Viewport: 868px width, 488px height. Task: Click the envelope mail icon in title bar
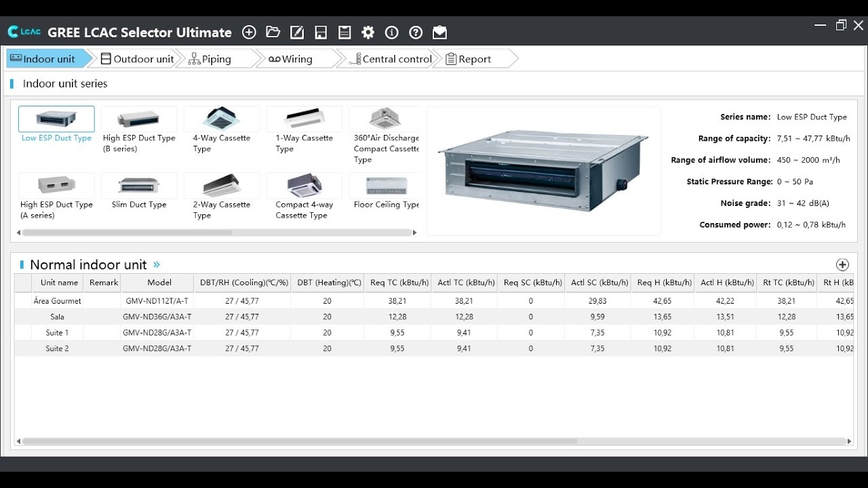click(439, 33)
